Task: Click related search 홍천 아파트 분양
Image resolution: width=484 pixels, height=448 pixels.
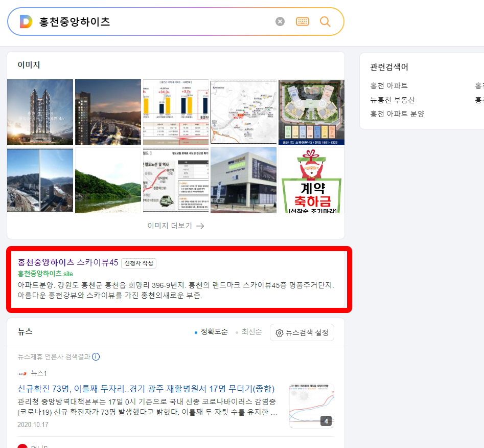Action: [397, 114]
